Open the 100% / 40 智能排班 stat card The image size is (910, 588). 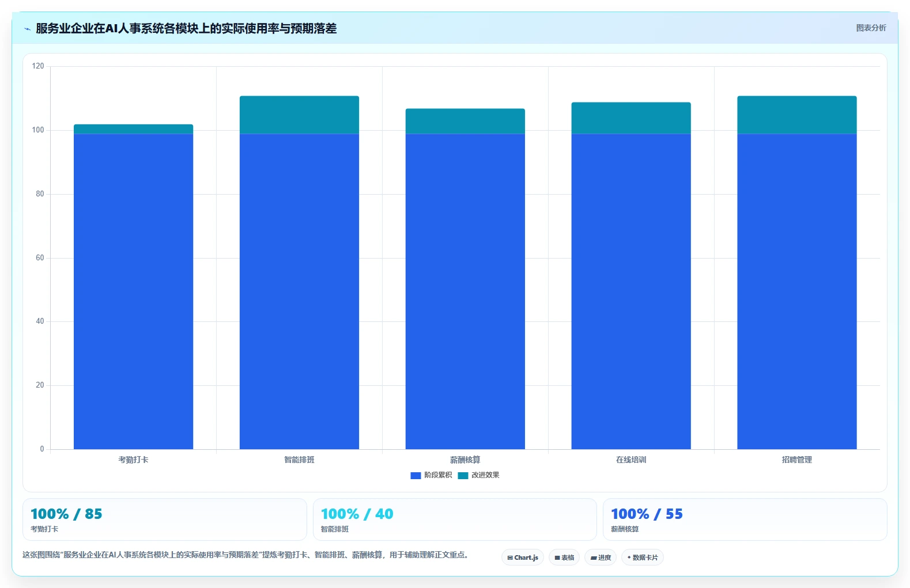[455, 519]
